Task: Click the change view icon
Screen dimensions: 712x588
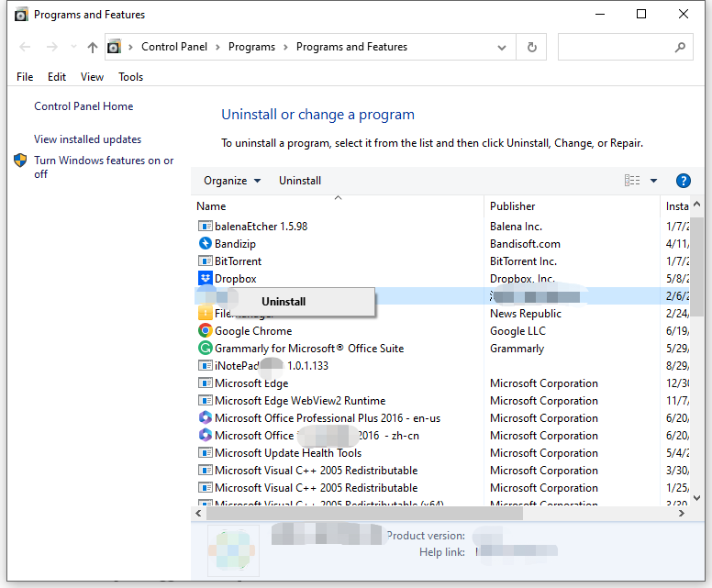Action: coord(632,181)
